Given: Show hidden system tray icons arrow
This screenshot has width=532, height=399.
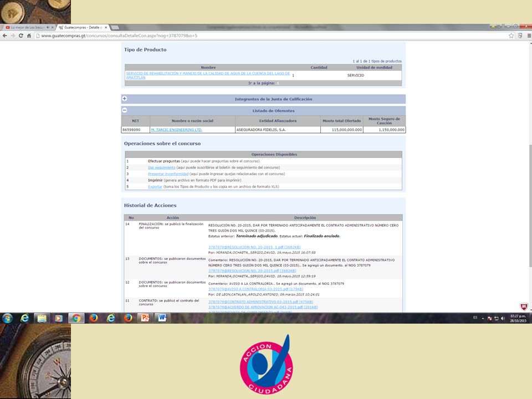Looking at the screenshot, I should [483, 318].
